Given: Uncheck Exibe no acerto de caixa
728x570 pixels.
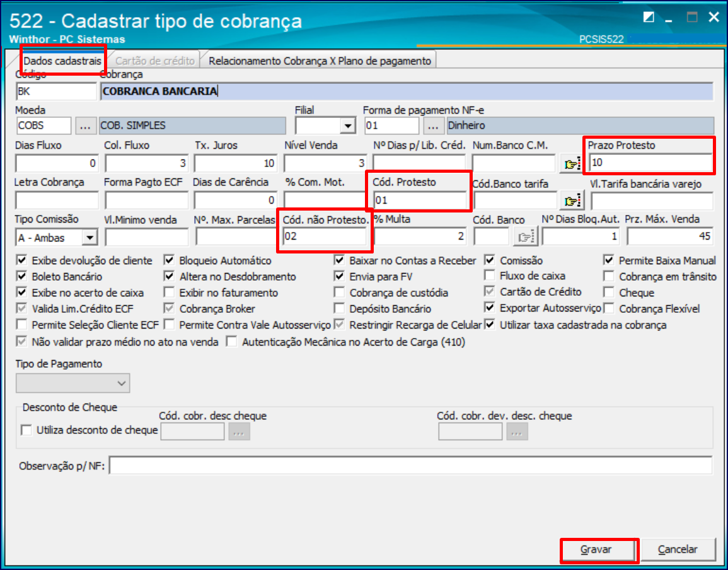Looking at the screenshot, I should [x=22, y=292].
